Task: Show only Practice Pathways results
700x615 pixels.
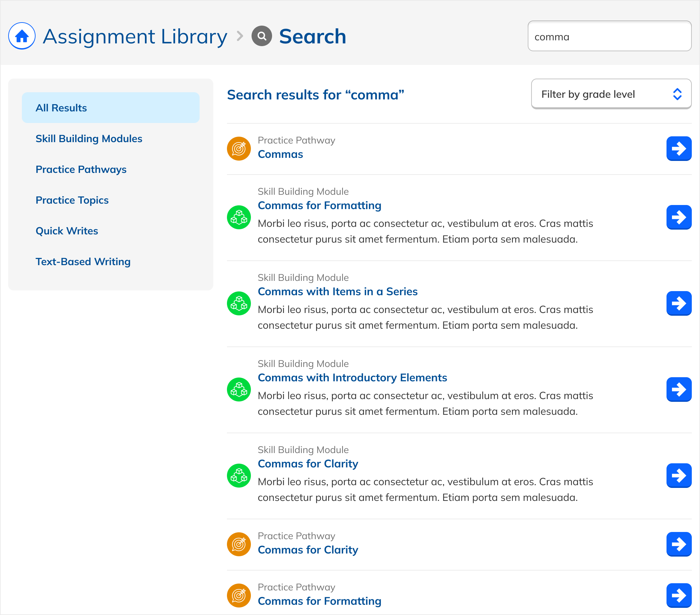Action: [81, 169]
